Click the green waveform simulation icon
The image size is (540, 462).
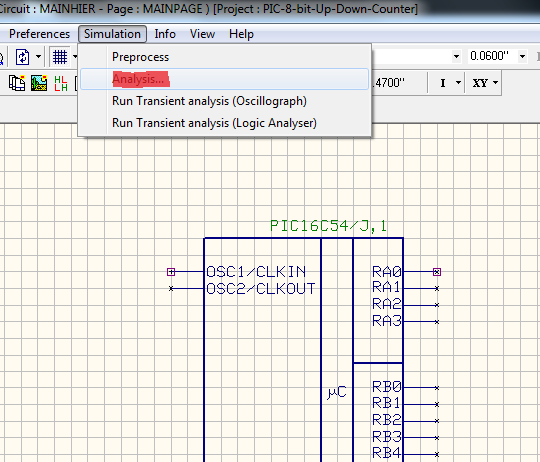tap(39, 83)
